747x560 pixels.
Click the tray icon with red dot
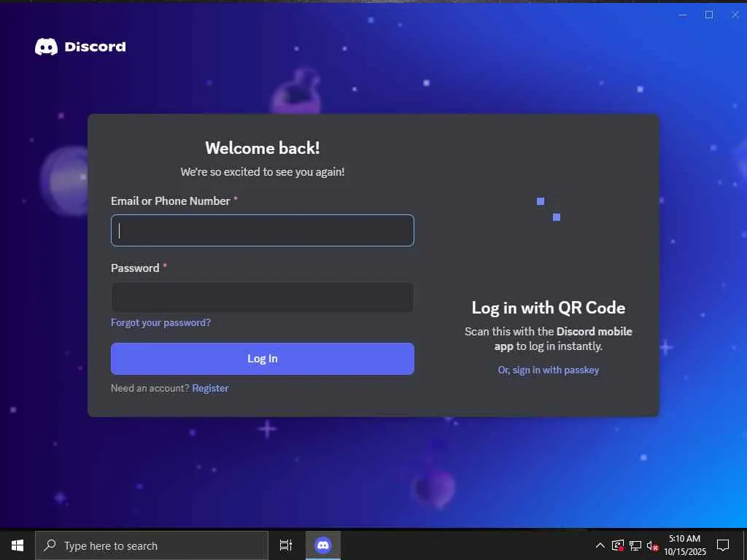point(618,545)
